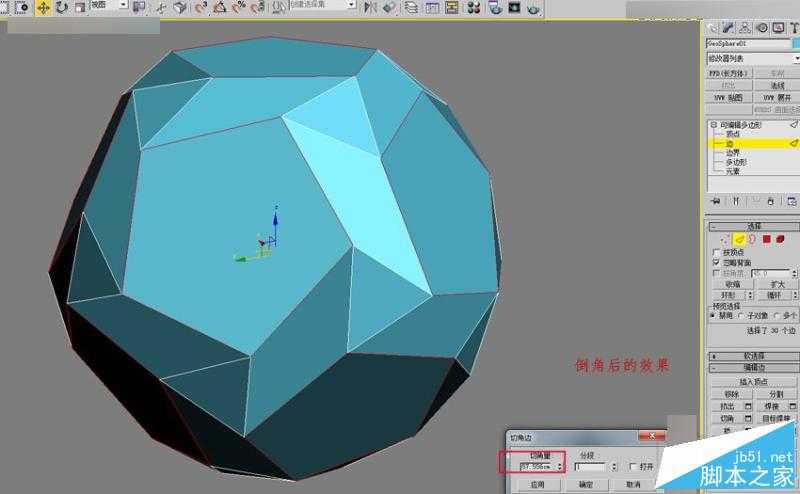Open the Render Setup icon
Screen dimensions: 800x494
pos(494,7)
